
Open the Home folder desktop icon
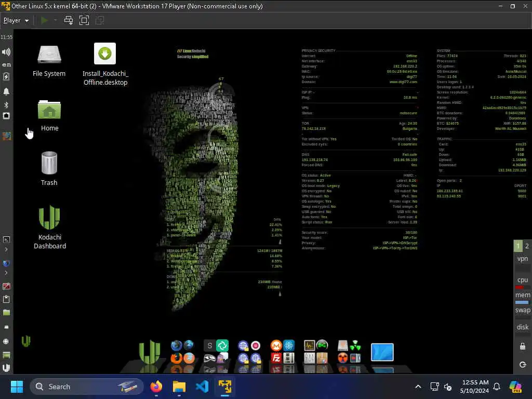click(49, 115)
